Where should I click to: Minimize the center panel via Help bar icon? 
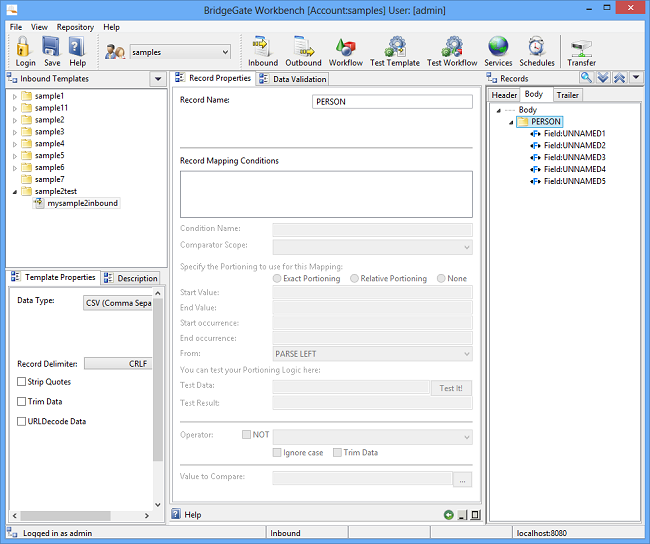tap(462, 515)
